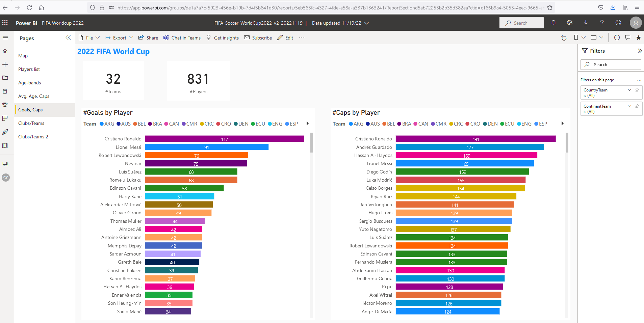Viewport: 644px width, 323px height.
Task: Click Get insights
Action: [223, 38]
